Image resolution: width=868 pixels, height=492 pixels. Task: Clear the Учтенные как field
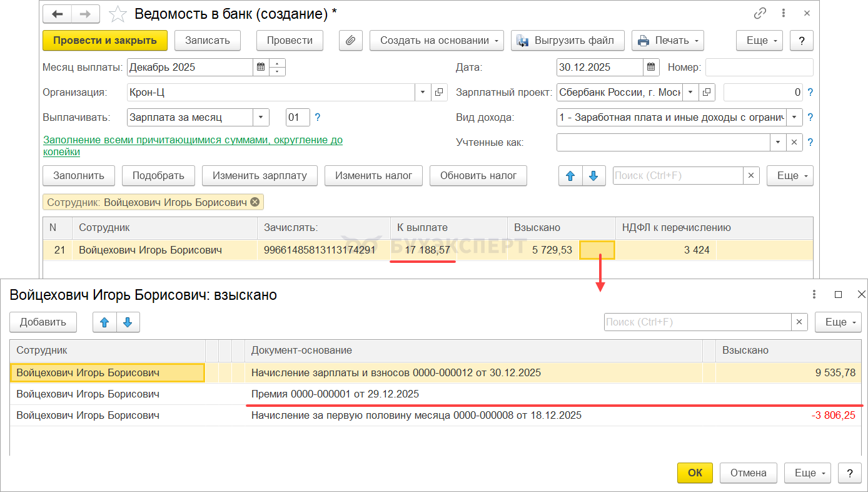pyautogui.click(x=794, y=142)
